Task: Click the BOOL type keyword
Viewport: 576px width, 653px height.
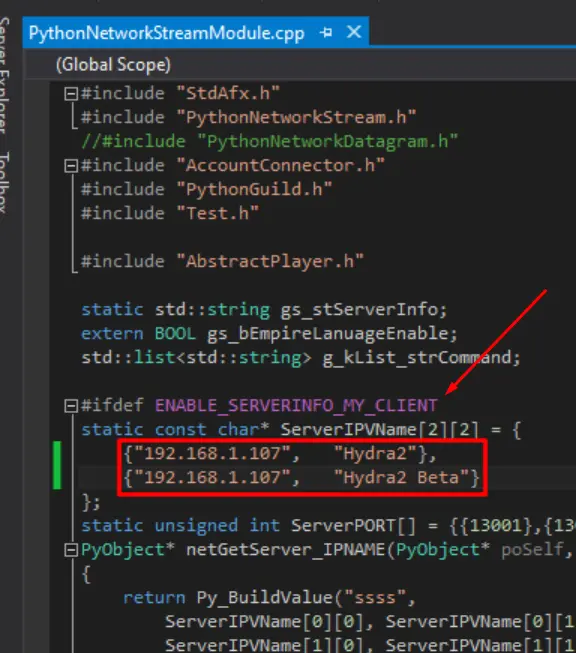Action: [175, 334]
